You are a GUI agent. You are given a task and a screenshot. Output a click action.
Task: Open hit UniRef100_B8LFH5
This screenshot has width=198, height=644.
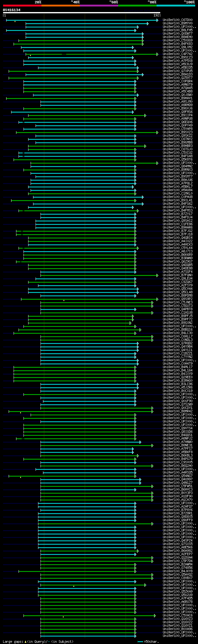click(x=178, y=30)
